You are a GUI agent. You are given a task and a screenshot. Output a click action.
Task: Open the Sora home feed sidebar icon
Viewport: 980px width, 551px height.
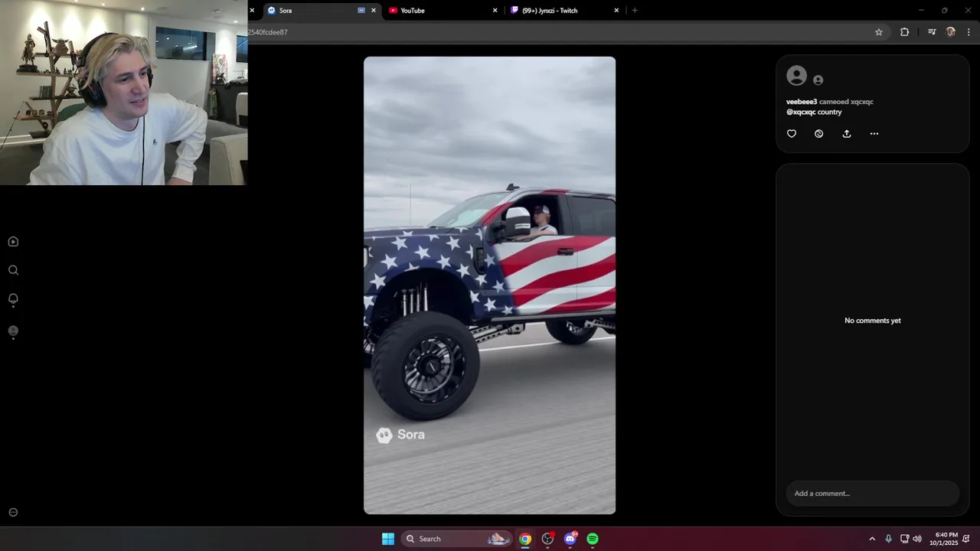click(13, 242)
